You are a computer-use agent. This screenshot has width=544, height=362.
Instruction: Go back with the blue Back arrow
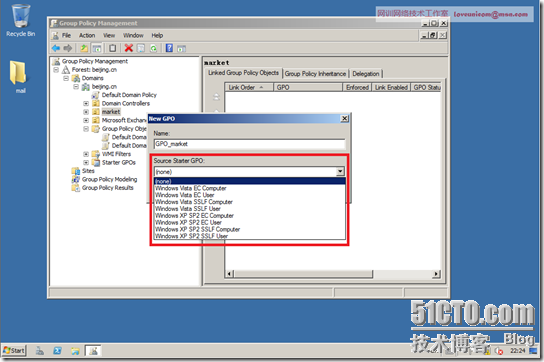56,48
